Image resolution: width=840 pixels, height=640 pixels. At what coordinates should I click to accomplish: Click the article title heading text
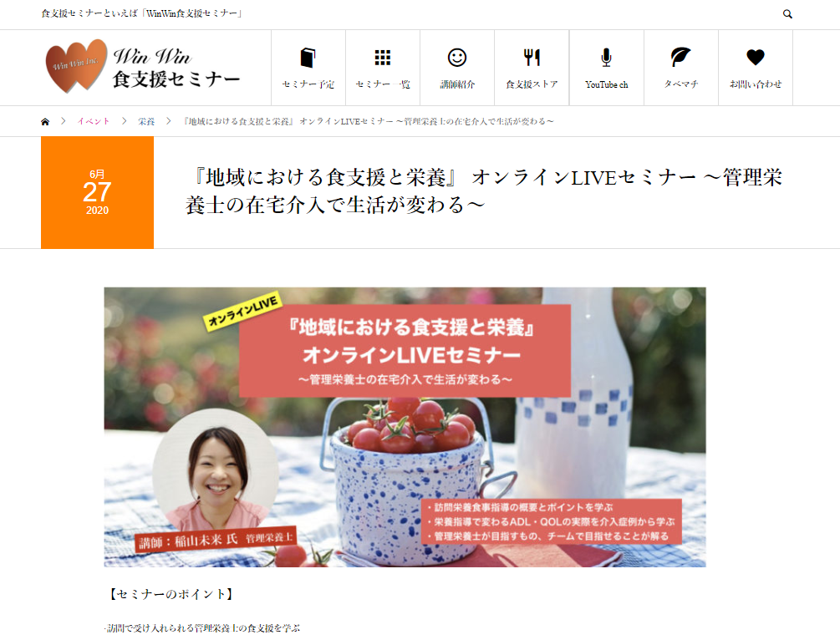pyautogui.click(x=484, y=191)
